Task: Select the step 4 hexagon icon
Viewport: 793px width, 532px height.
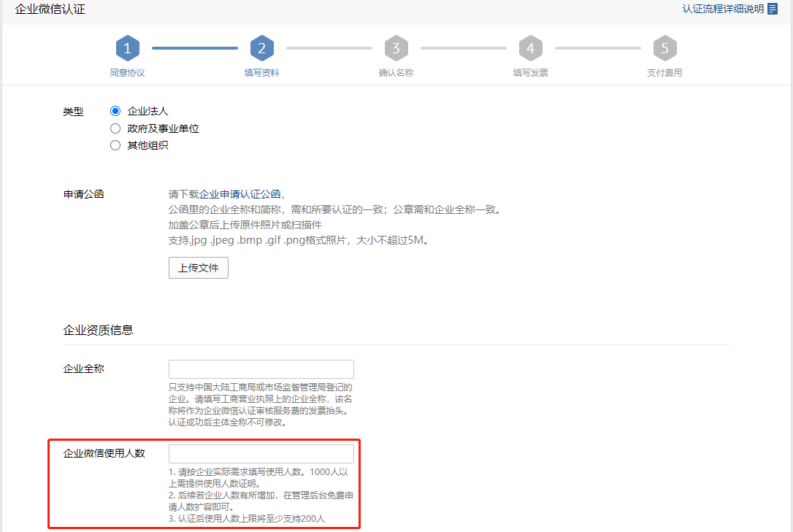Action: (x=530, y=48)
